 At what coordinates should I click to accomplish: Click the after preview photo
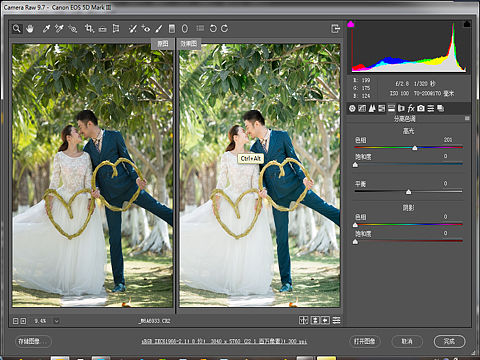point(260,175)
